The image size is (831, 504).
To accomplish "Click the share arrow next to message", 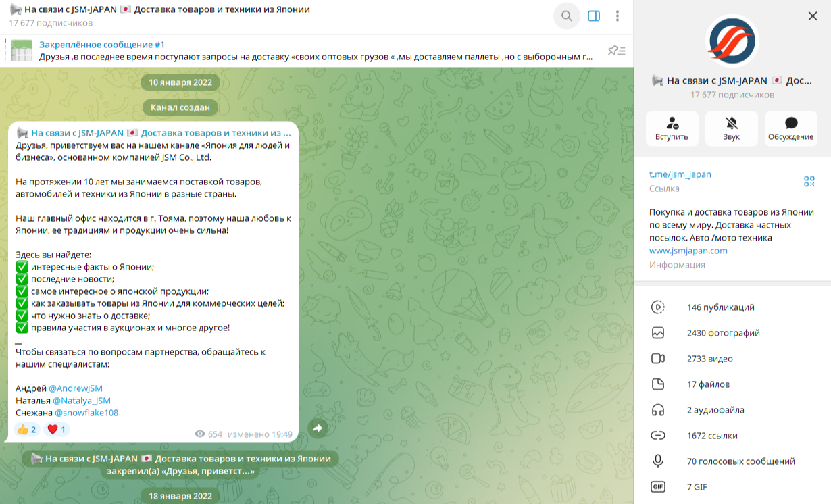I will click(x=318, y=428).
